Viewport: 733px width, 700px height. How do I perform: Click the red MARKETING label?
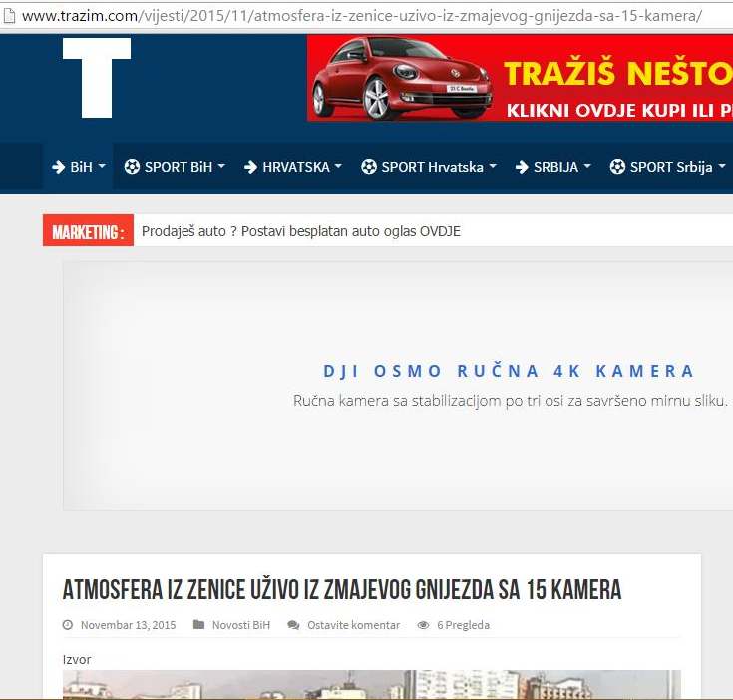[x=88, y=232]
